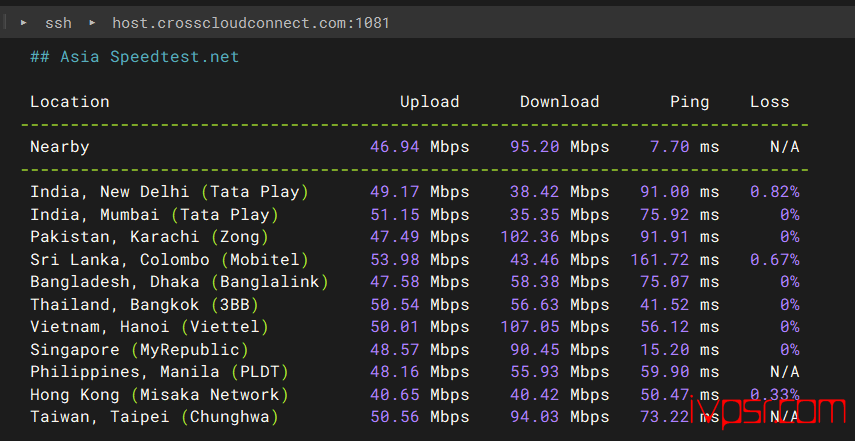Select the '## Asia Speedtest.net' heading
Screen dimensions: 855x441
point(135,57)
